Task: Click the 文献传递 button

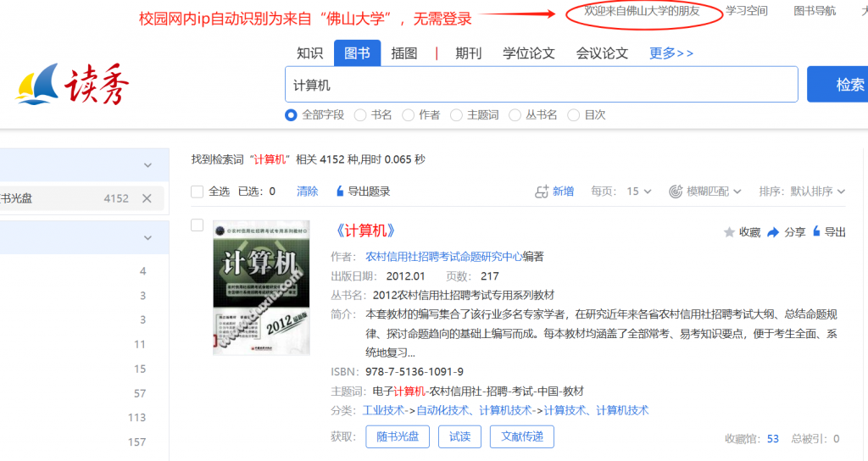Action: [x=522, y=436]
